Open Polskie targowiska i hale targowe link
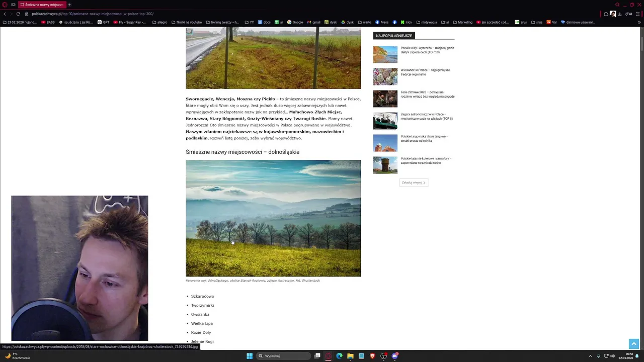This screenshot has width=644, height=362. (424, 138)
